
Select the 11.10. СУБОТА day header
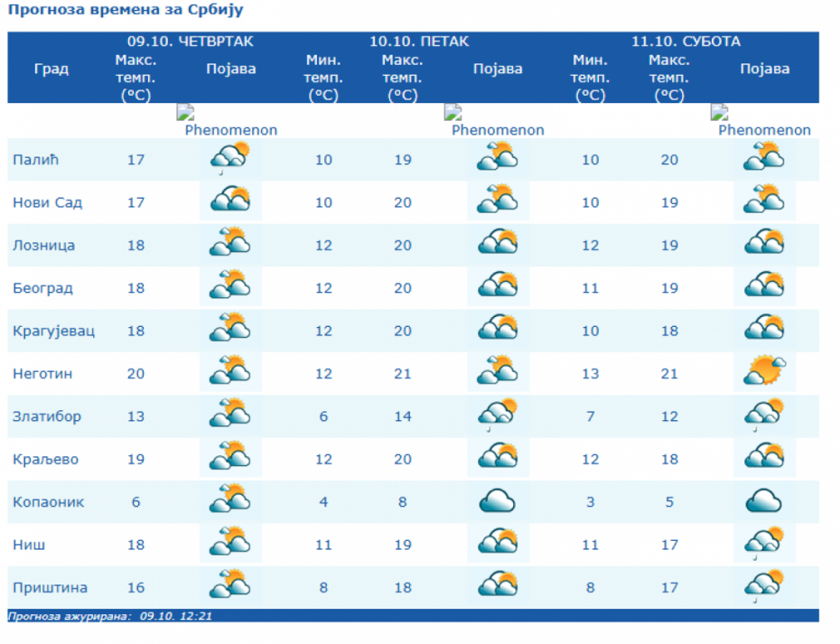(x=686, y=42)
